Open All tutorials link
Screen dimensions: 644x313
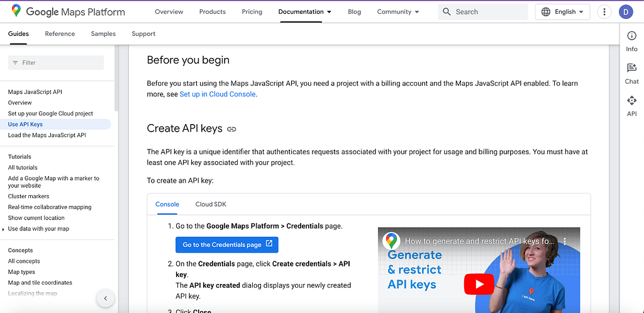23,168
